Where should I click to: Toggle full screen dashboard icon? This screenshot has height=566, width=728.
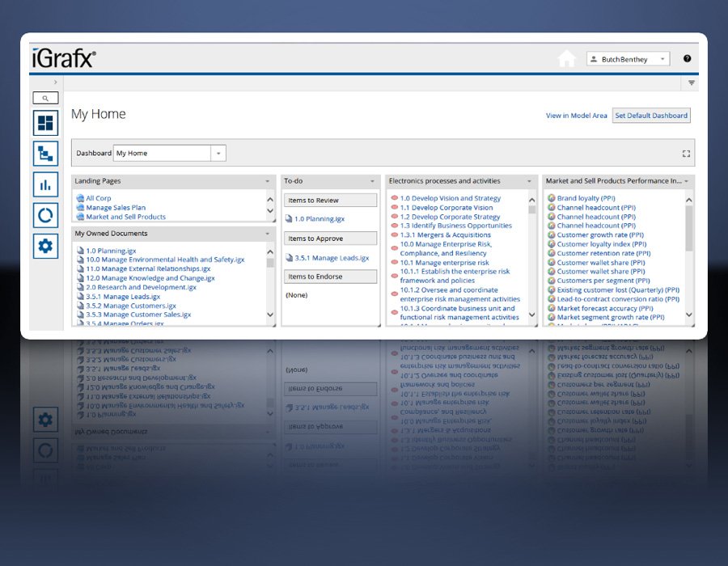pyautogui.click(x=686, y=154)
